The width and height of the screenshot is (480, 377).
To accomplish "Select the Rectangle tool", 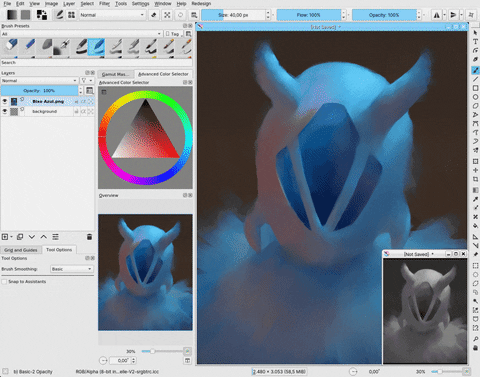I will click(475, 88).
